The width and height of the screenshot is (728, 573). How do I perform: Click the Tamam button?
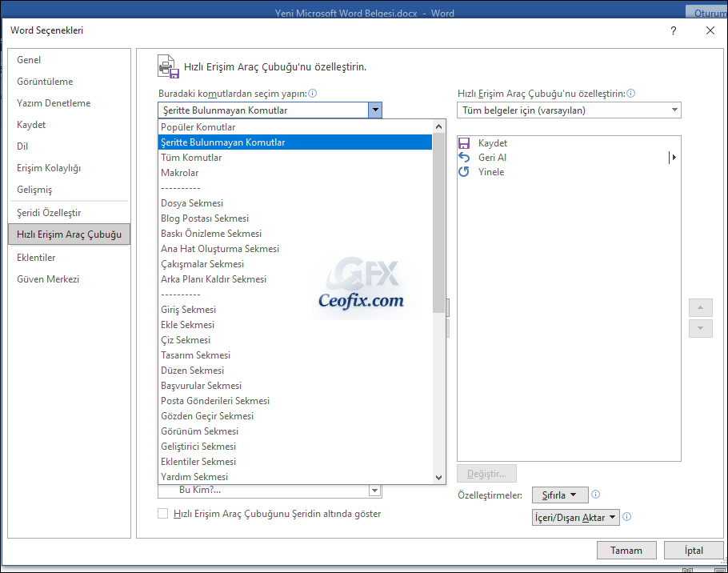click(626, 551)
